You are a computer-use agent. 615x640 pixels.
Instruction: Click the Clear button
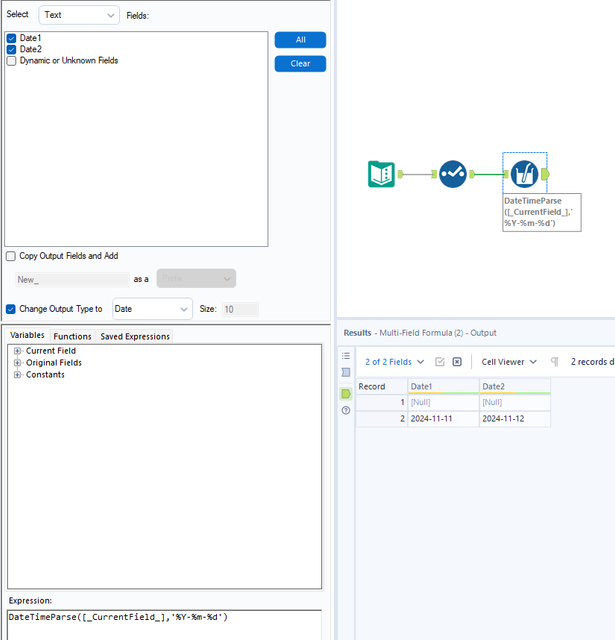click(x=300, y=64)
